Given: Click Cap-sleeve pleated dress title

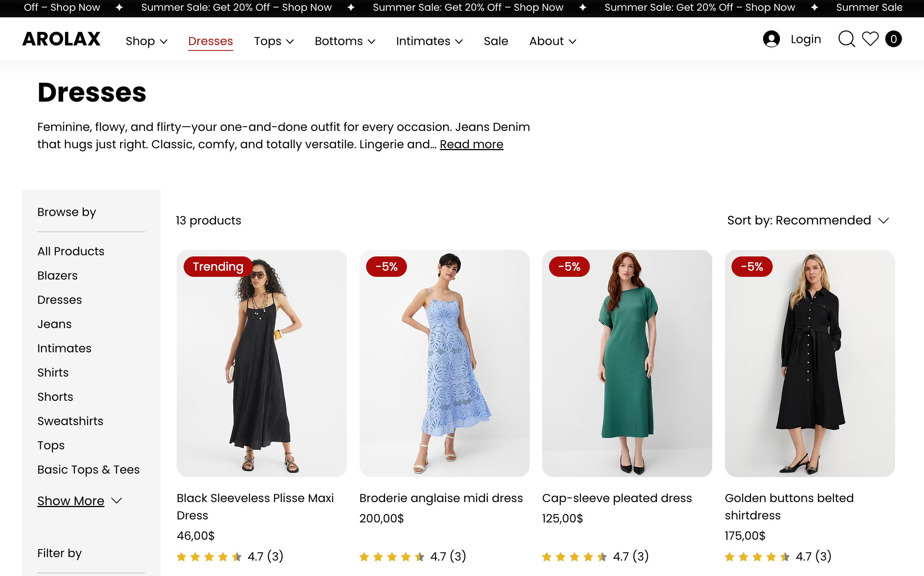Looking at the screenshot, I should [617, 498].
